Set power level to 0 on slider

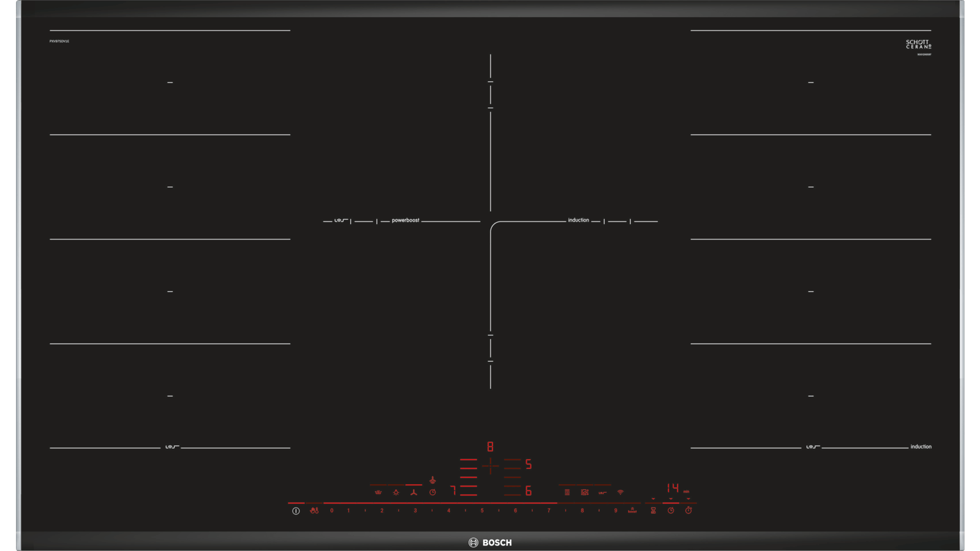click(x=332, y=511)
